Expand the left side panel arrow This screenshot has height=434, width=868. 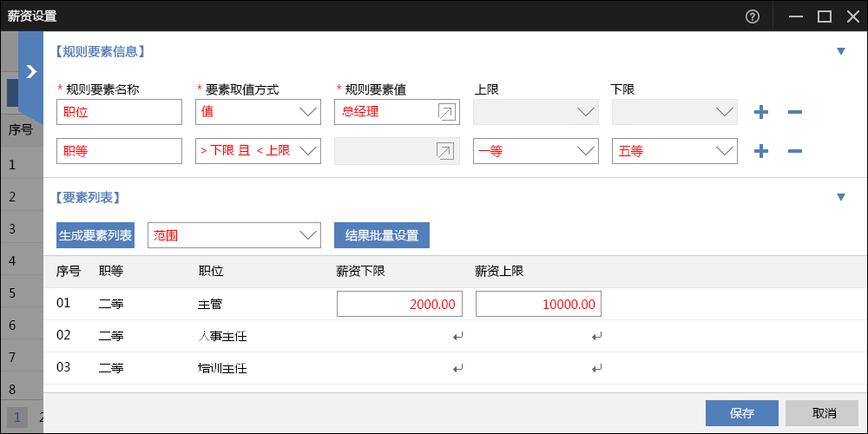point(31,72)
